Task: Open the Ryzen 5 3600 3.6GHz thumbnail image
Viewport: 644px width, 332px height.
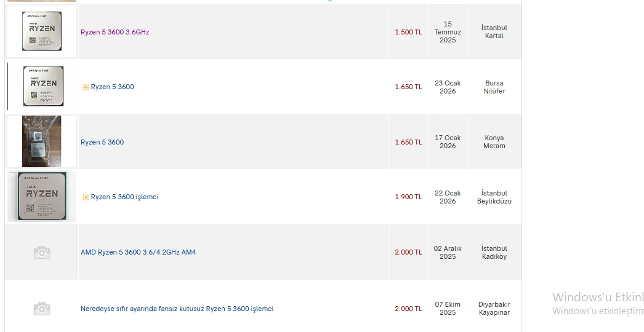Action: (42, 31)
